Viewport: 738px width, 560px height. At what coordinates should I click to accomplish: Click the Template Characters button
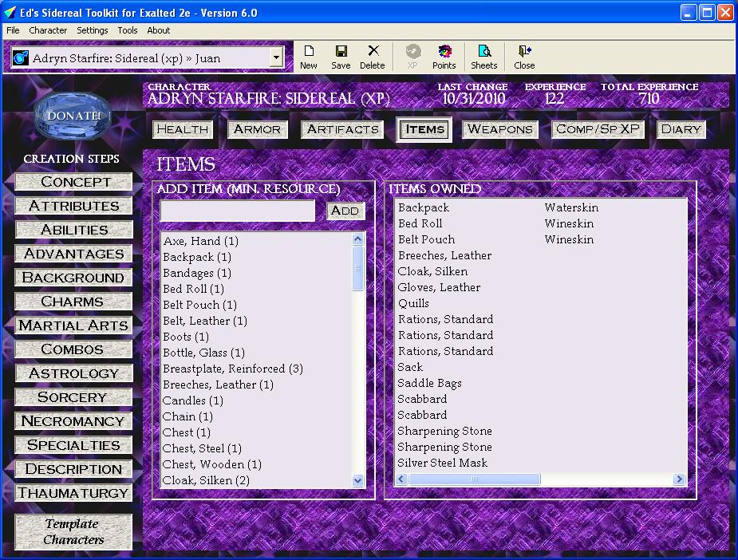coord(74,532)
